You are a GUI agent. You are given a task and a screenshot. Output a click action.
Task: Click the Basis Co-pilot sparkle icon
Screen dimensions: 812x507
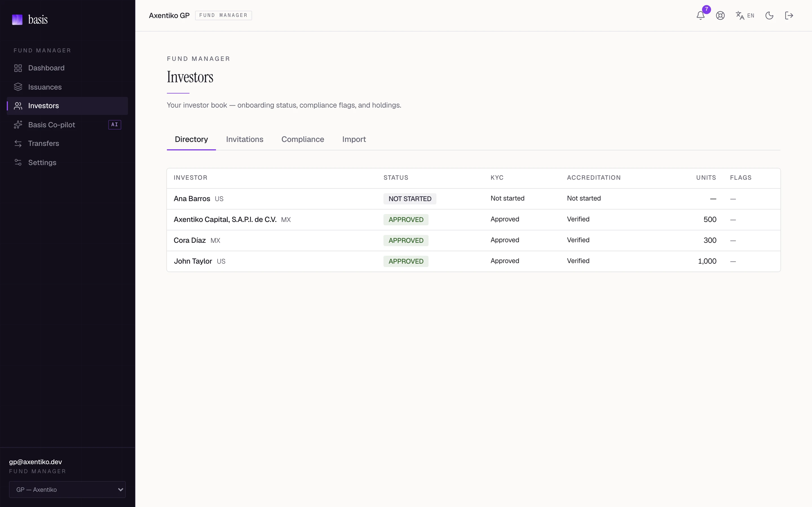coord(18,125)
